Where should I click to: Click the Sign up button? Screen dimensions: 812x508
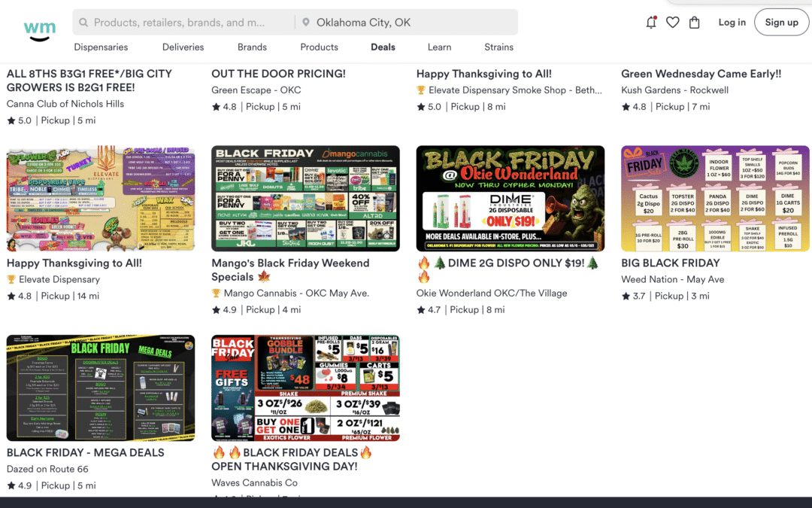coord(781,23)
